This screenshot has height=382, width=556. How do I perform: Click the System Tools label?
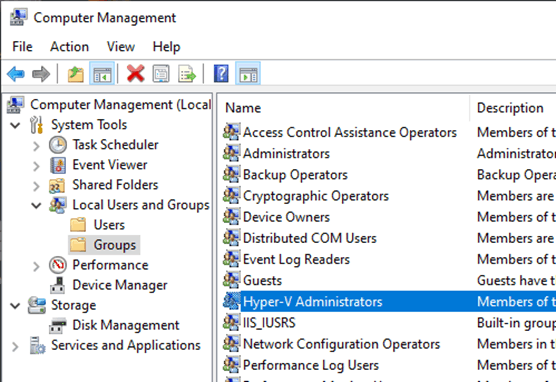(x=89, y=125)
